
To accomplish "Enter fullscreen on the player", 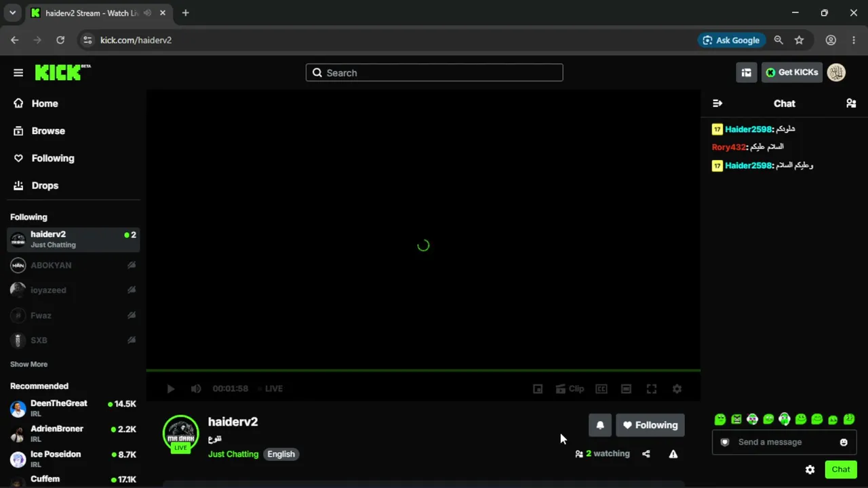I will pos(652,389).
